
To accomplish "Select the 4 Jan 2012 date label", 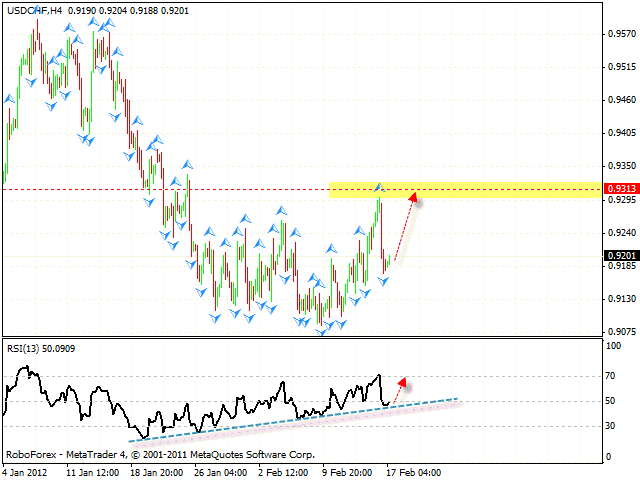I will [26, 468].
